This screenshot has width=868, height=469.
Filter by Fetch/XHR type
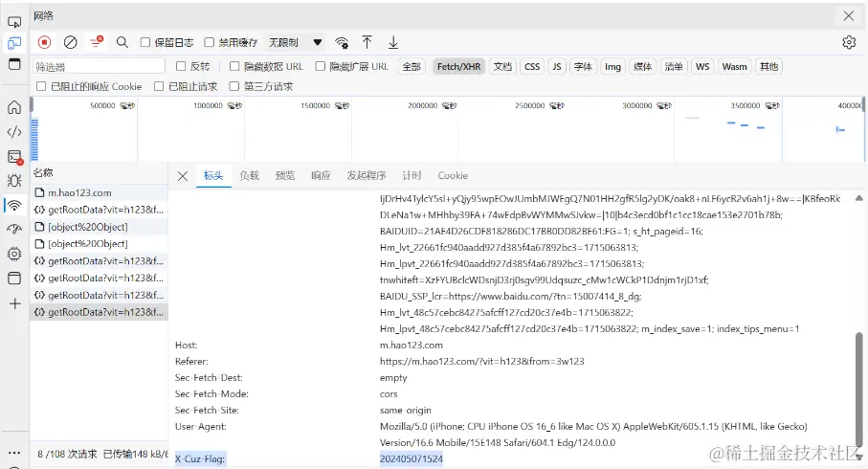coord(459,66)
